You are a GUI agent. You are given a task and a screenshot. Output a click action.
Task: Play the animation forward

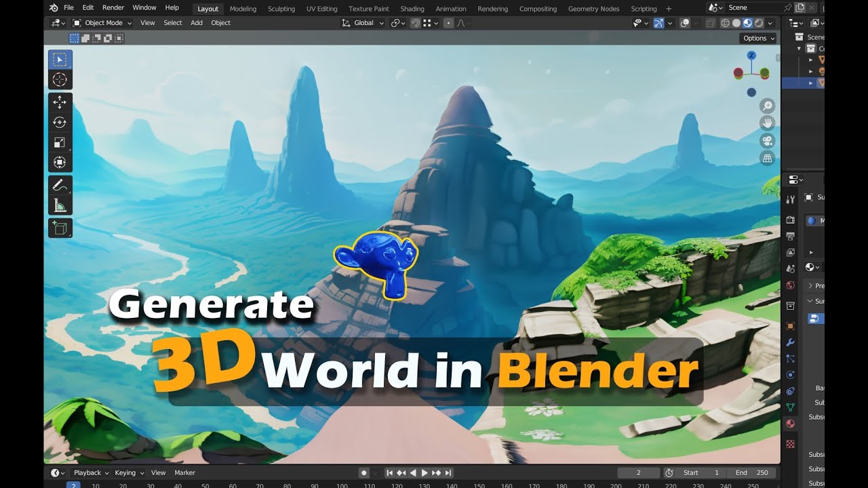coord(425,472)
